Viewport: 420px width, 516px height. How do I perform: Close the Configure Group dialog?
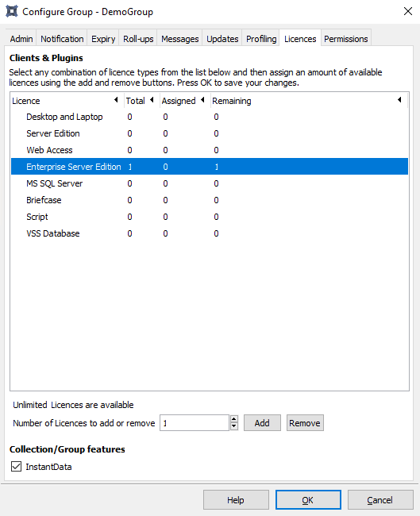[x=408, y=12]
